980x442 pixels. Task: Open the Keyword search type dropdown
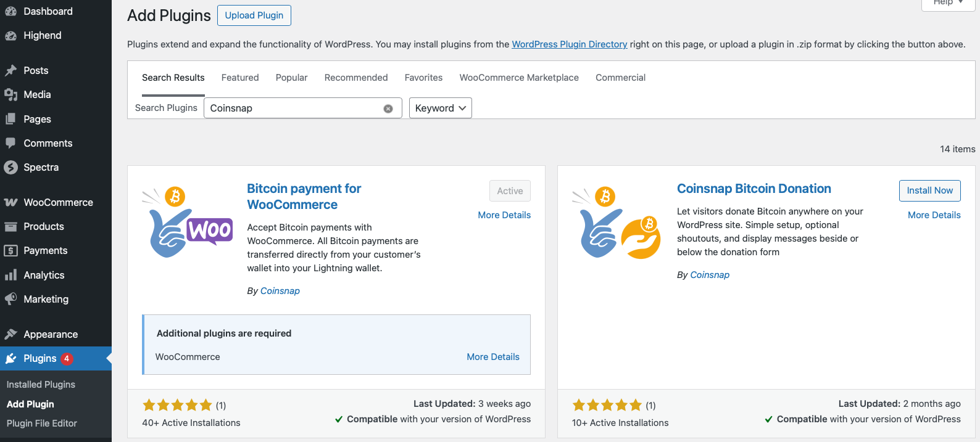click(x=441, y=108)
